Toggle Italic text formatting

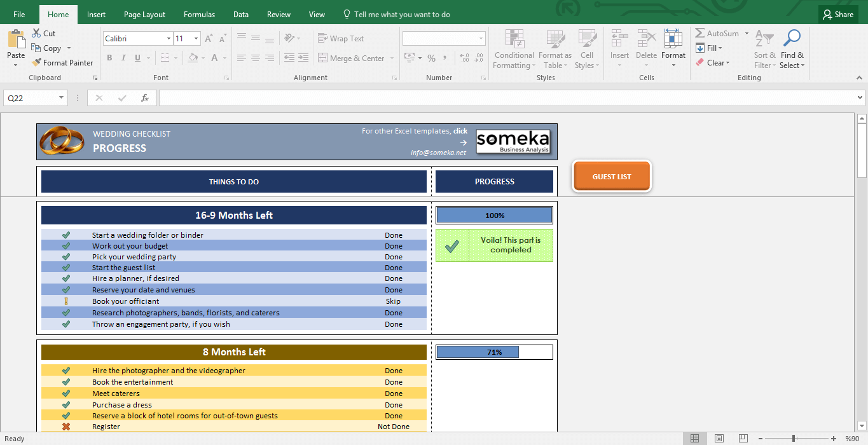[123, 58]
